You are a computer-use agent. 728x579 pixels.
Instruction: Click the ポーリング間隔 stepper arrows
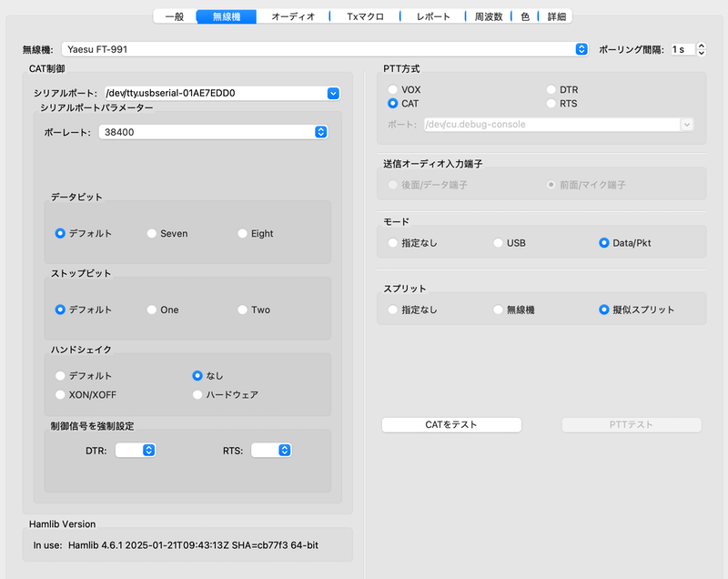702,49
